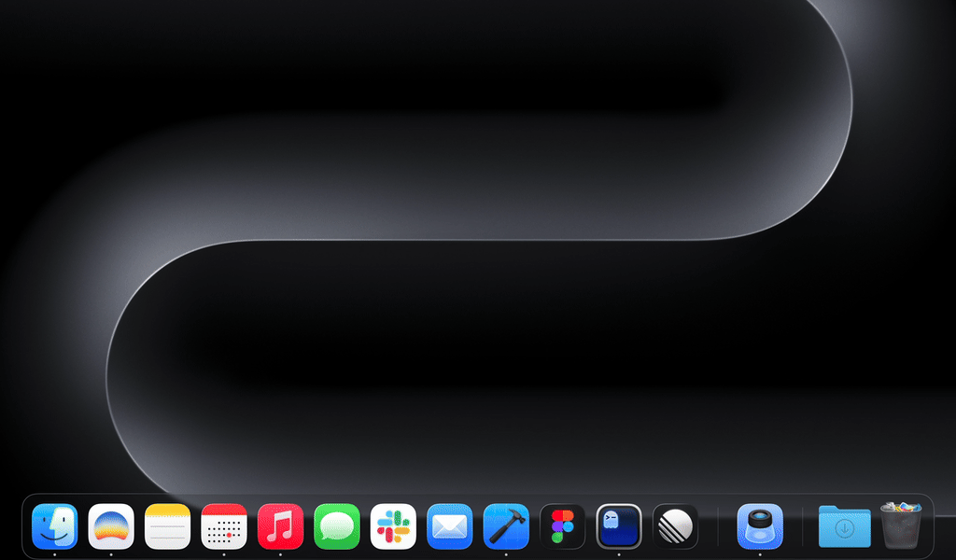Launch the Music app
The width and height of the screenshot is (956, 560).
(x=280, y=526)
